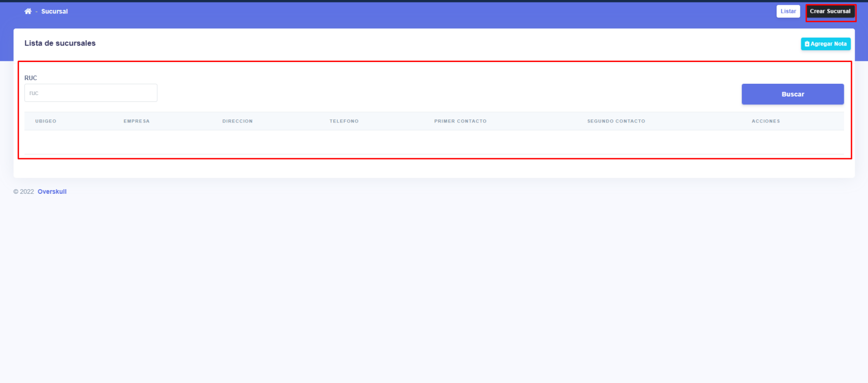
Task: Select the TELEFONO column header
Action: pos(344,121)
